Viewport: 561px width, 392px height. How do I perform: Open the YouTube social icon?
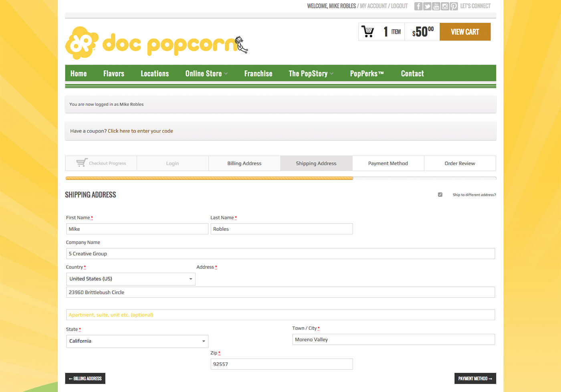tap(436, 6)
